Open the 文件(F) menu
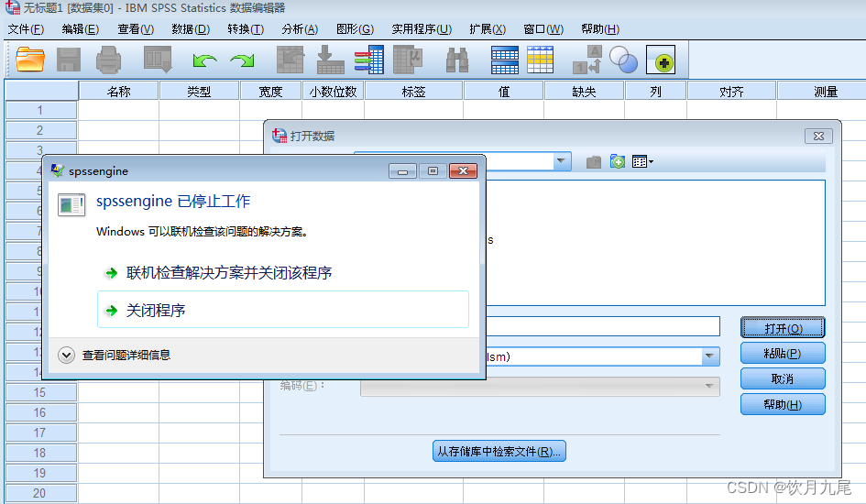The height and width of the screenshot is (504, 866). point(26,28)
